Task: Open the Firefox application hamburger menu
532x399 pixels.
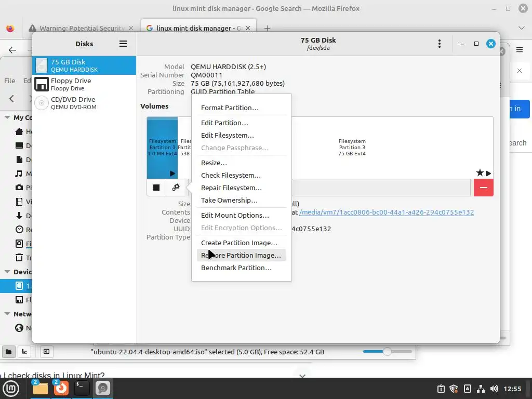Action: tap(520, 50)
